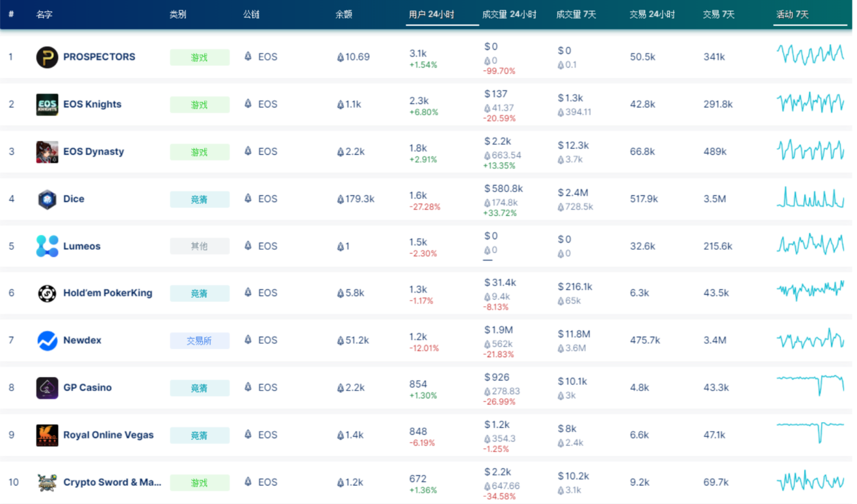Click the GP Casino spade icon
The image size is (857, 504).
[x=47, y=388]
